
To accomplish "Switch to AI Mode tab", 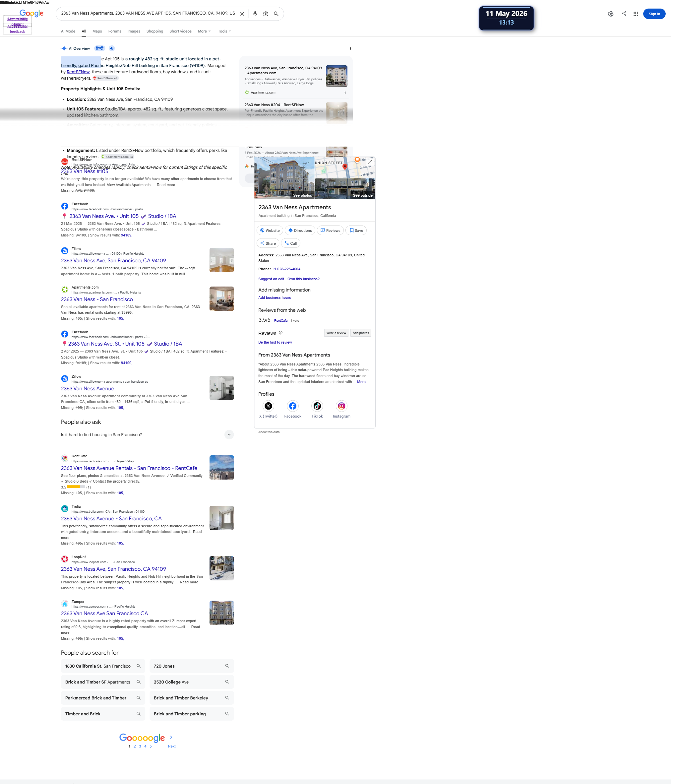I will (x=68, y=32).
